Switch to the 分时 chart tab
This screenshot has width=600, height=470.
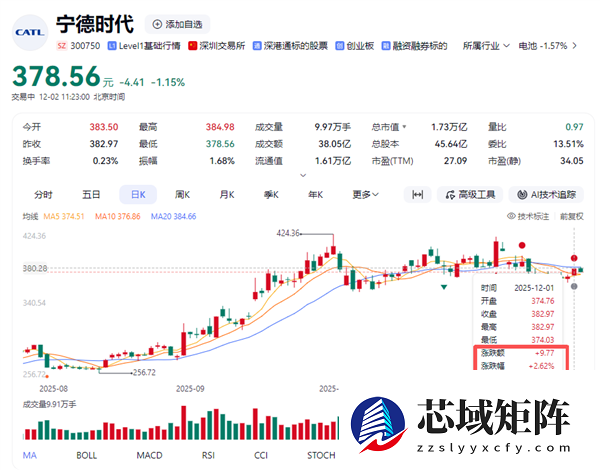(43, 195)
